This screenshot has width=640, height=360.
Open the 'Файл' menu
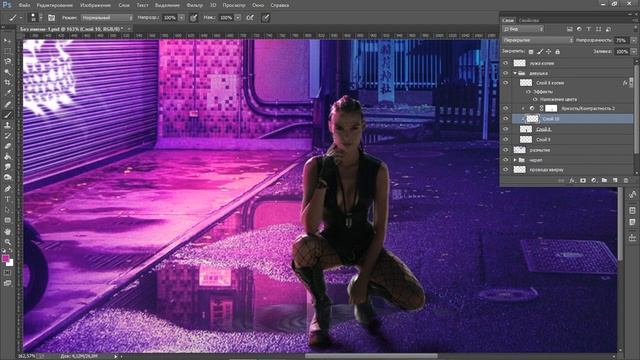tap(24, 5)
